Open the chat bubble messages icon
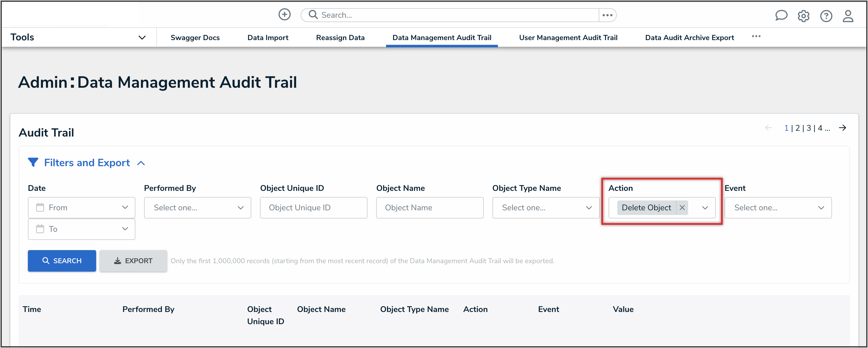Screen dimensions: 868x348 pyautogui.click(x=781, y=15)
